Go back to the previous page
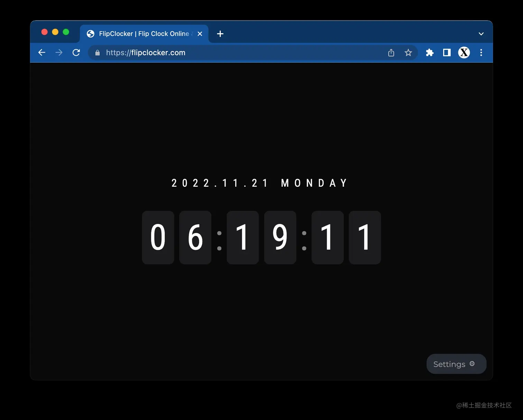 point(42,53)
